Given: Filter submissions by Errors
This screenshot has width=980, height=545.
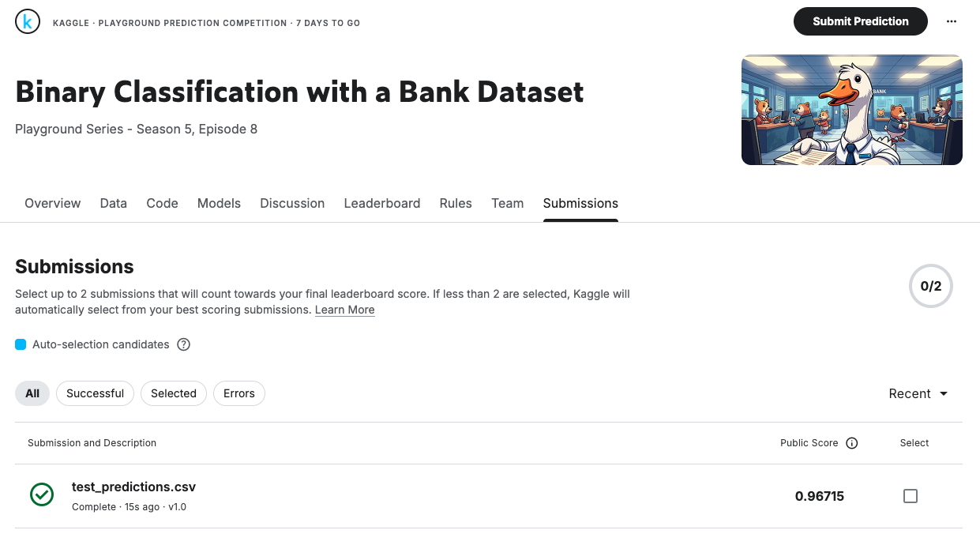Looking at the screenshot, I should (x=238, y=393).
